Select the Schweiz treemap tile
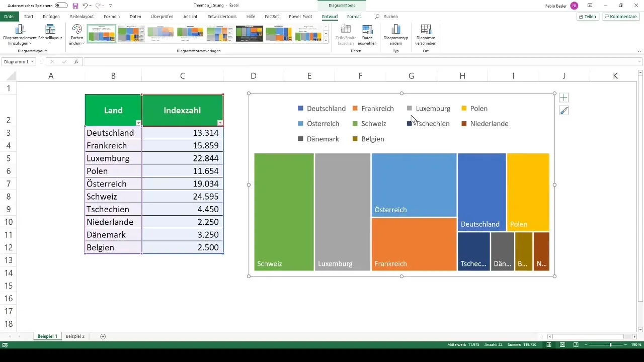644x362 pixels. [284, 212]
